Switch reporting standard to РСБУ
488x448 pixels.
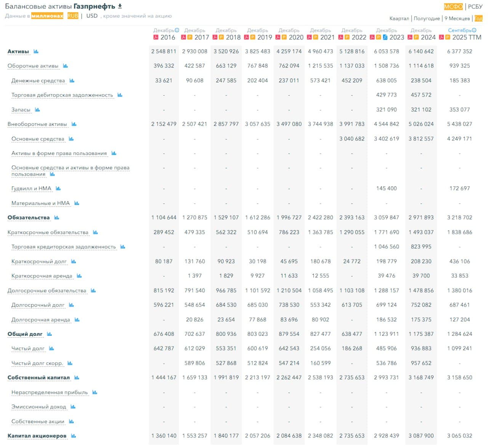pyautogui.click(x=475, y=6)
